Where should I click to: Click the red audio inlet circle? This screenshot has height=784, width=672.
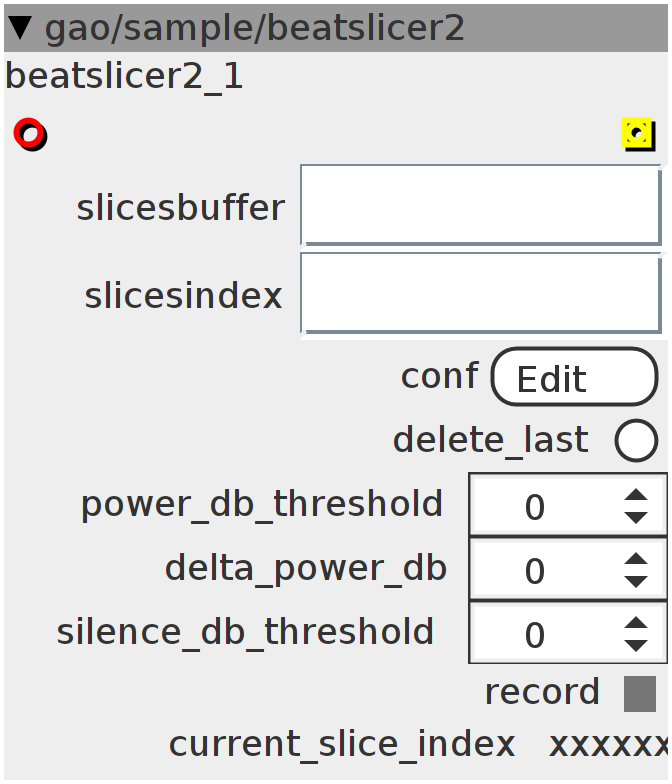(x=30, y=134)
